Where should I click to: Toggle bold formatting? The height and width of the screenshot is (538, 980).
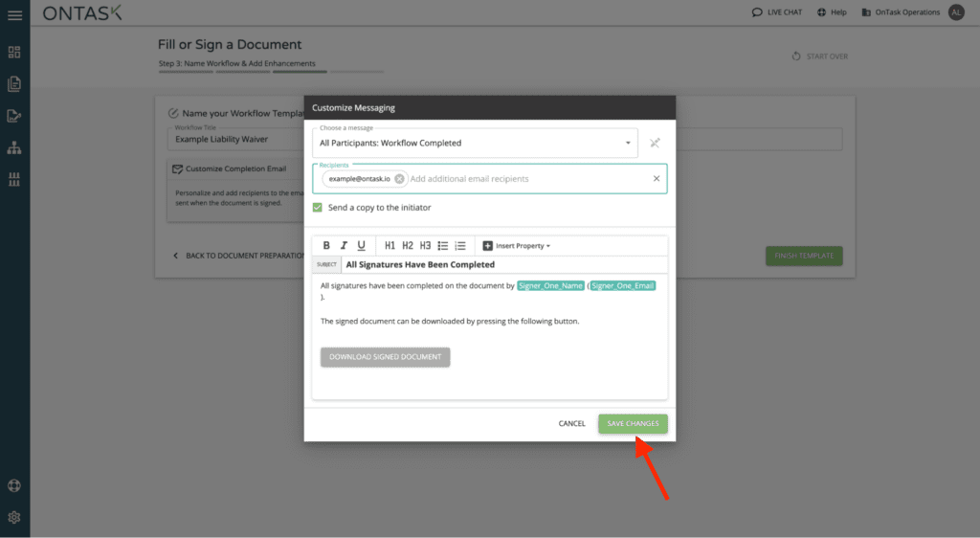(x=326, y=246)
